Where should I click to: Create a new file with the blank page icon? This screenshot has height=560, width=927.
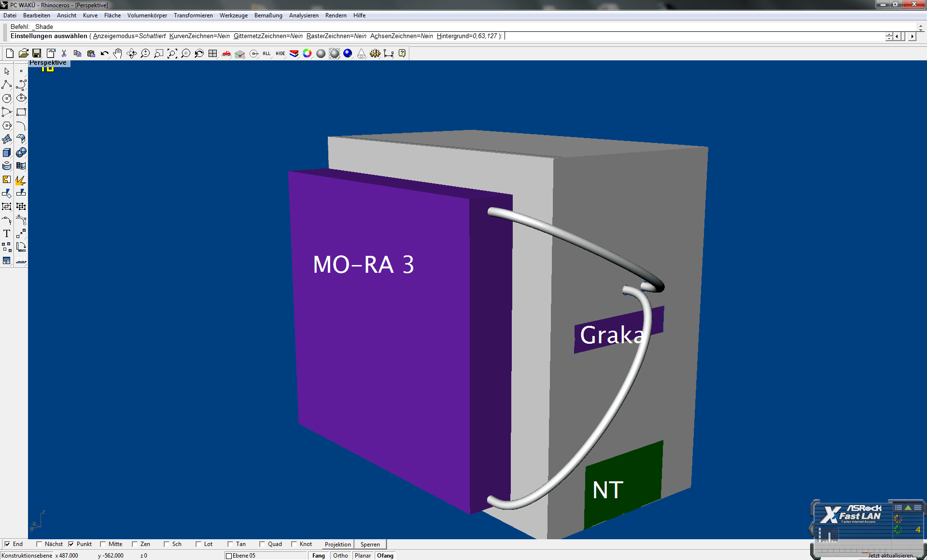10,54
